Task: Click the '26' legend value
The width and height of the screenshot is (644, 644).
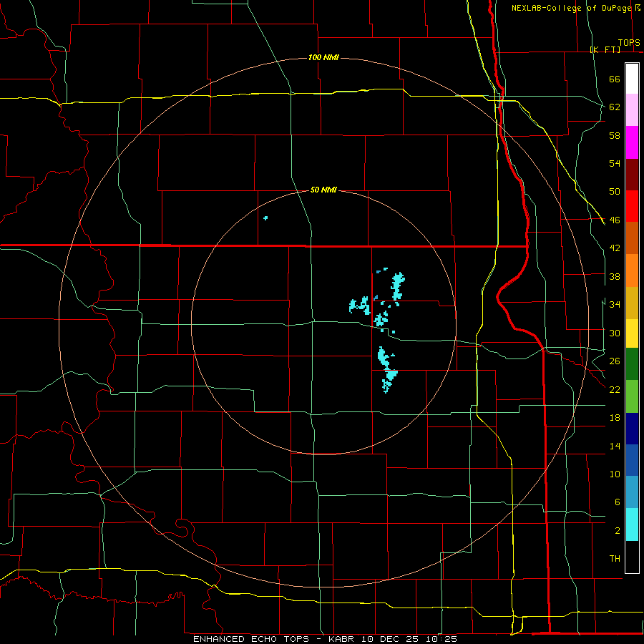Action: 615,361
